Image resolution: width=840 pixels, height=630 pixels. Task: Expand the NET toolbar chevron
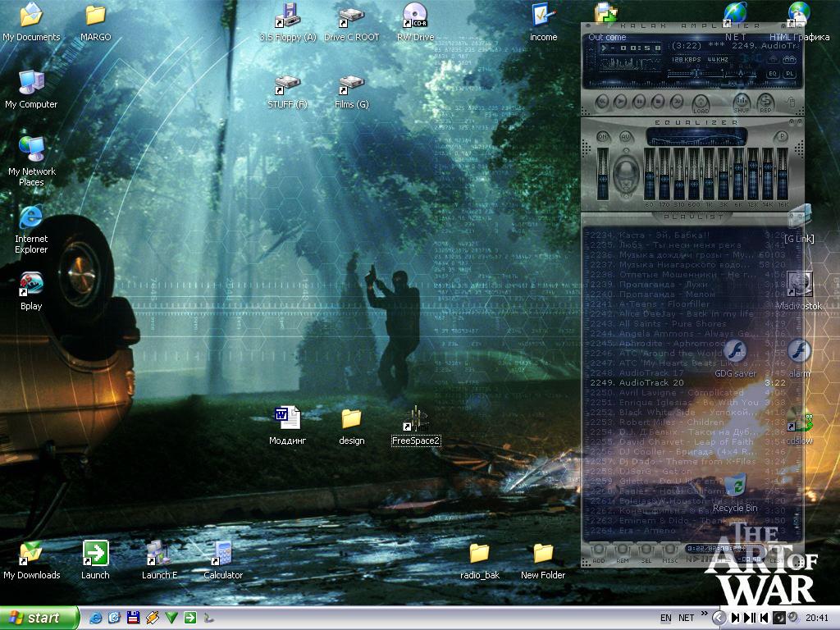click(x=704, y=614)
